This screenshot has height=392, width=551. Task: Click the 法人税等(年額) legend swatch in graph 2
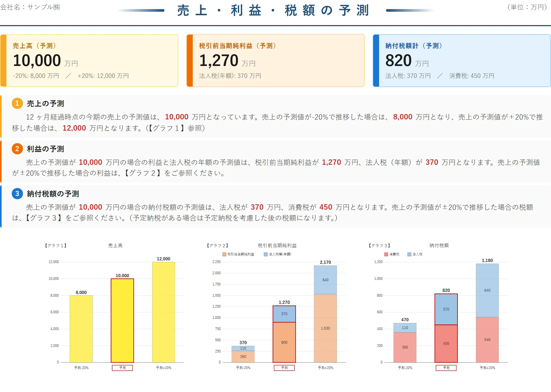point(266,254)
